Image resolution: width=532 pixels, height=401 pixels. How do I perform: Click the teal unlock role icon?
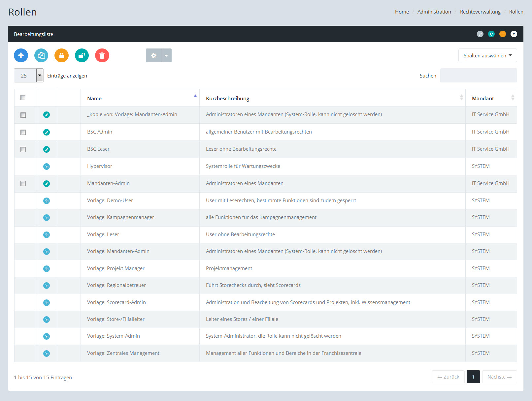[82, 55]
